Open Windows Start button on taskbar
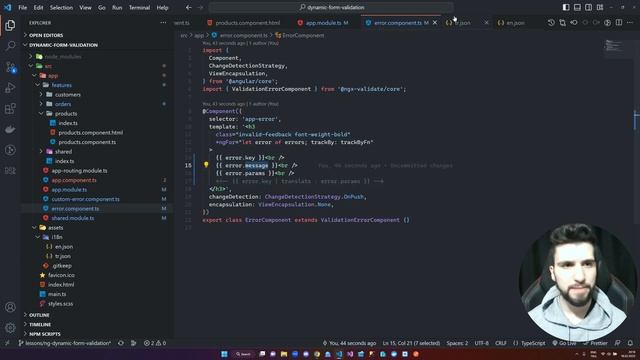The height and width of the screenshot is (360, 640). 224,354
